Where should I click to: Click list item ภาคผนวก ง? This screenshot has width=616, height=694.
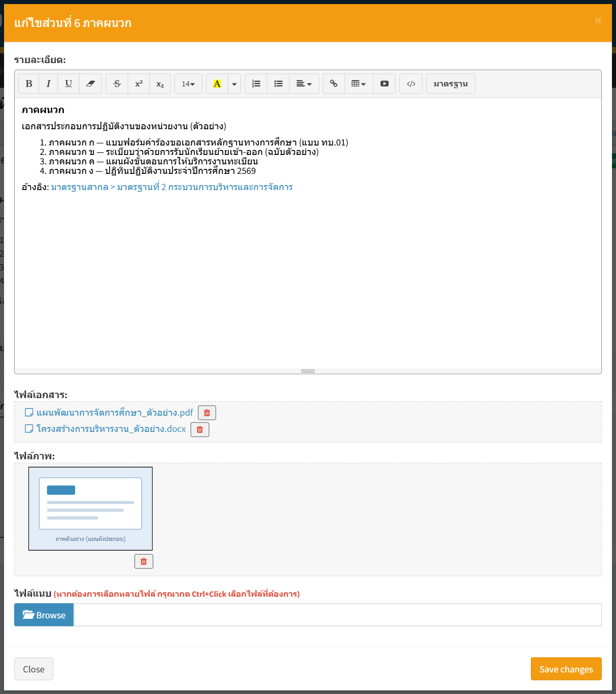152,171
